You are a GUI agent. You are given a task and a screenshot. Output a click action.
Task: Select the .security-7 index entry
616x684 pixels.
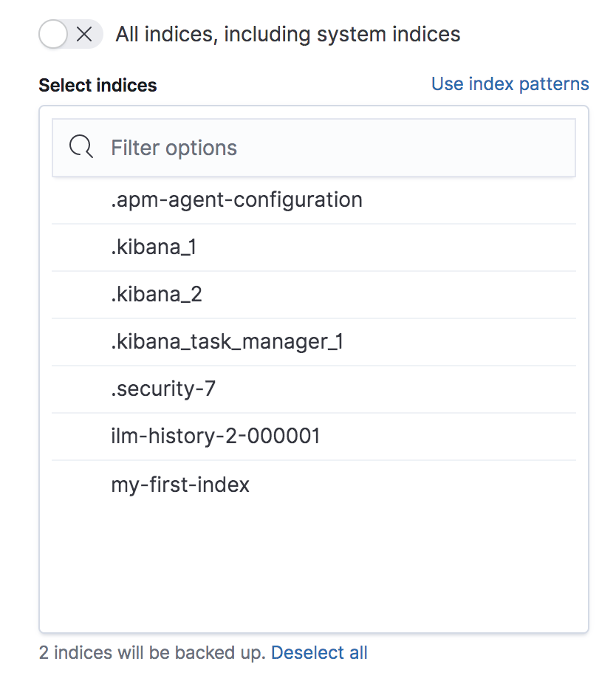coord(163,389)
